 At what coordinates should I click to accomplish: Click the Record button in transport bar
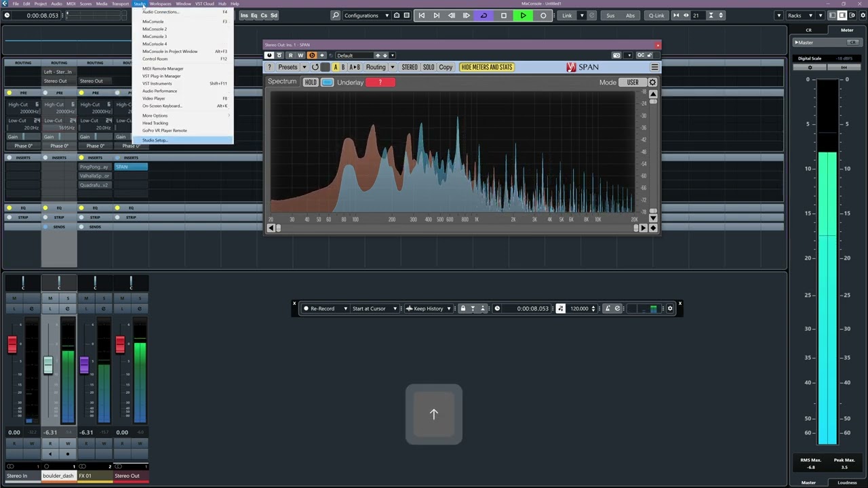click(x=543, y=15)
